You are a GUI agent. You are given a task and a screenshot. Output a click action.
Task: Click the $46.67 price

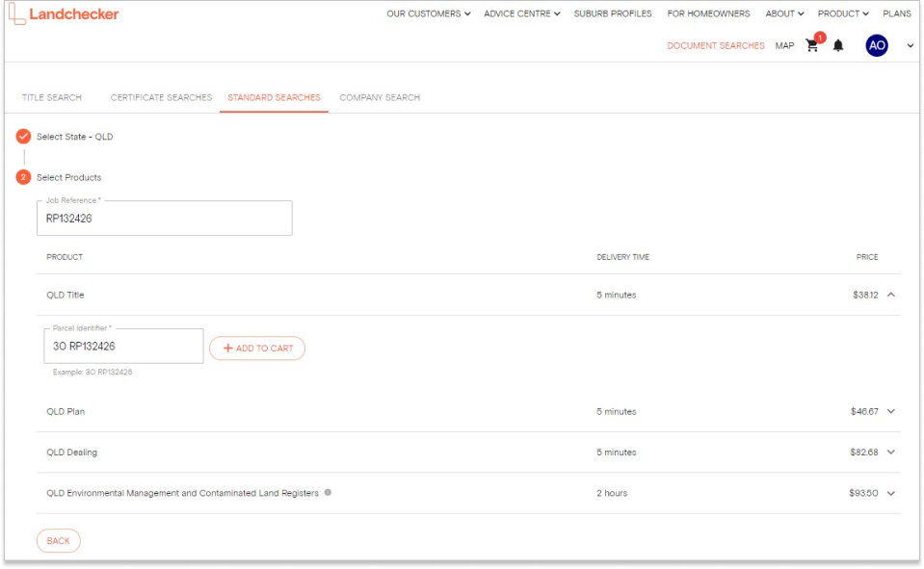[x=864, y=411]
